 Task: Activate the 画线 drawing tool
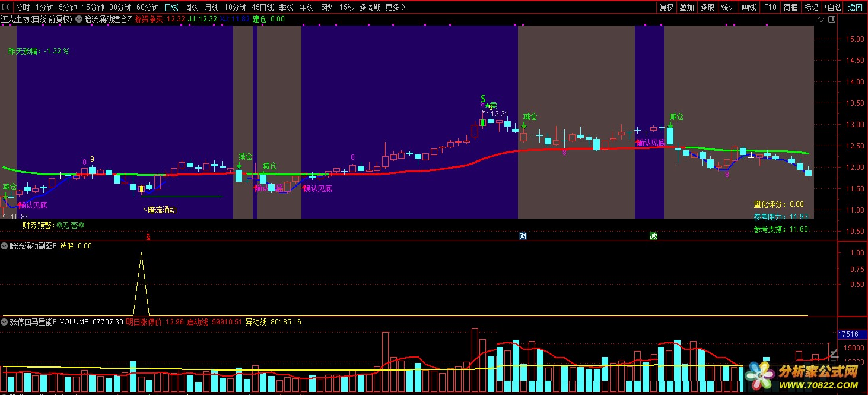749,7
